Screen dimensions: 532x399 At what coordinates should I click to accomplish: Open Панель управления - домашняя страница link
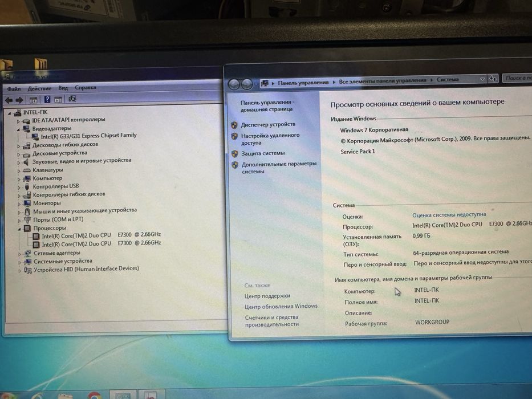pos(267,106)
